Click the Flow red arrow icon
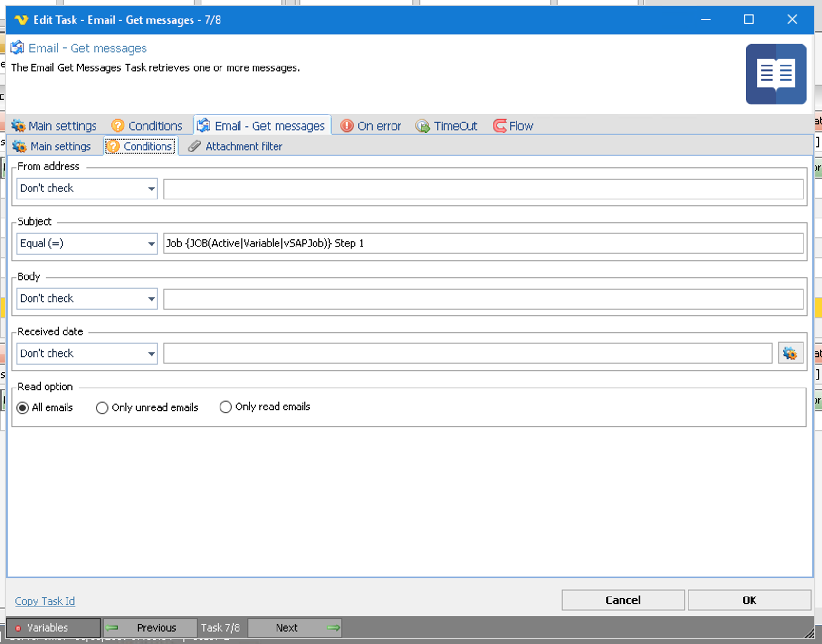 point(499,126)
